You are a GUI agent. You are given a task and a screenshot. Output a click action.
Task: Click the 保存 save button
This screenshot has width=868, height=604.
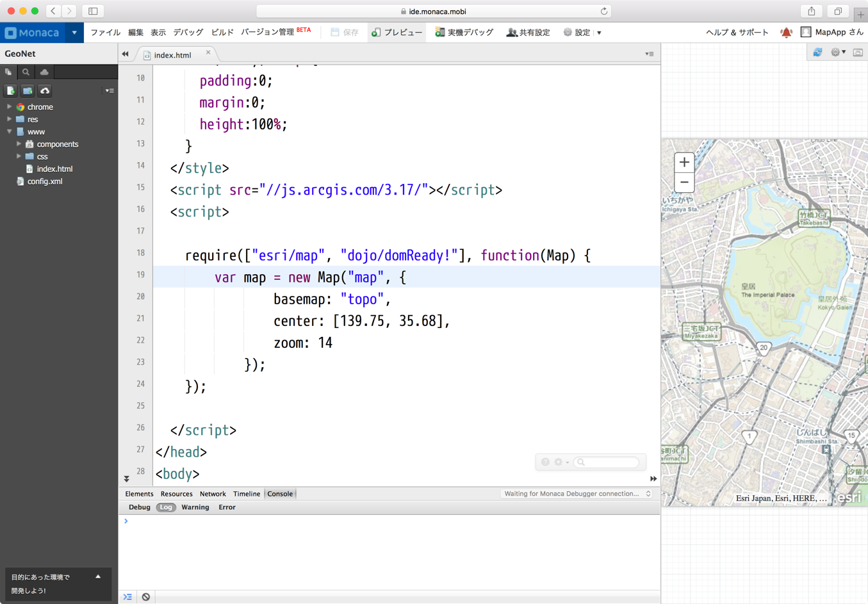345,33
